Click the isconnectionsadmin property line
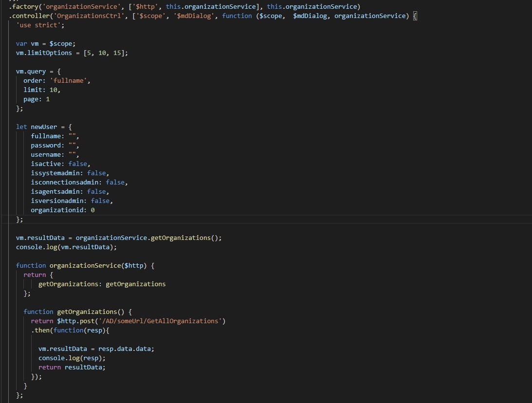 (x=79, y=183)
